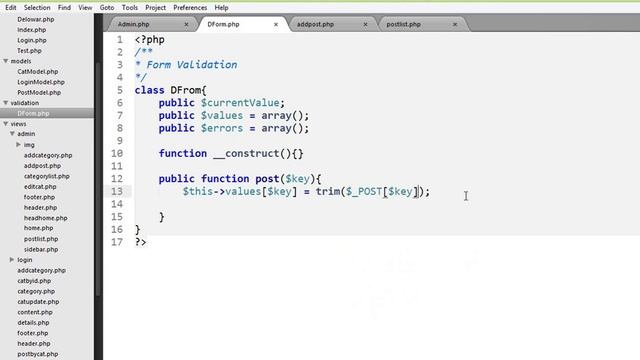Image resolution: width=640 pixels, height=360 pixels.
Task: Close the addpost.php tab
Action: (365, 24)
